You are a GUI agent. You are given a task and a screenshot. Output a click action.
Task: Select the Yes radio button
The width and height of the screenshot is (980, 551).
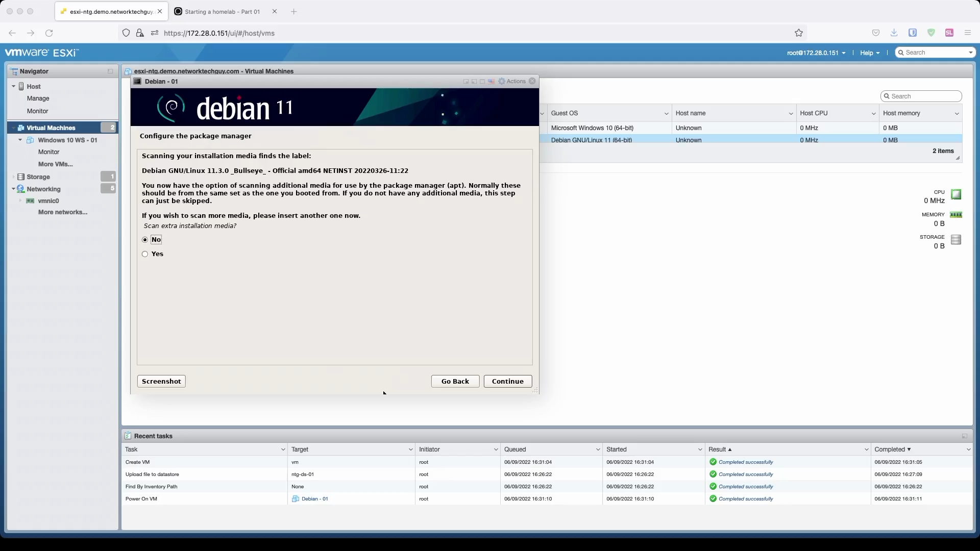(x=145, y=254)
